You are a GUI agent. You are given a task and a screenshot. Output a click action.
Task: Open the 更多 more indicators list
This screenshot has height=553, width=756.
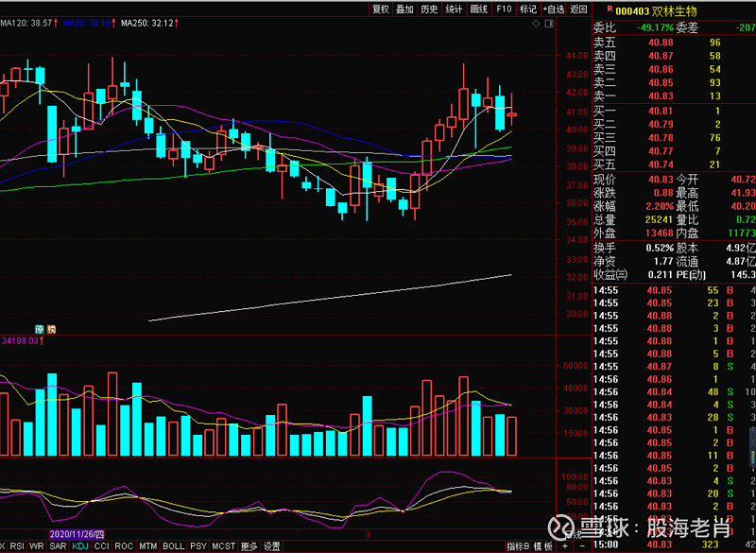coord(249,546)
